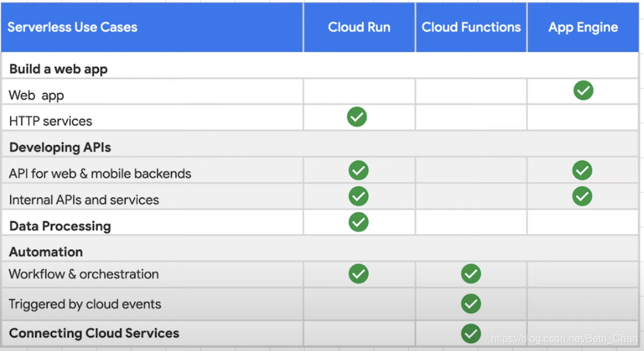Click the App Engine column header
This screenshot has width=644, height=351.
[x=584, y=27]
